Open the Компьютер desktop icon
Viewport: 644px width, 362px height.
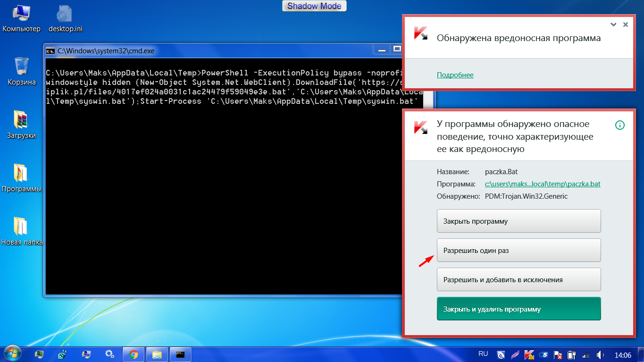21,19
